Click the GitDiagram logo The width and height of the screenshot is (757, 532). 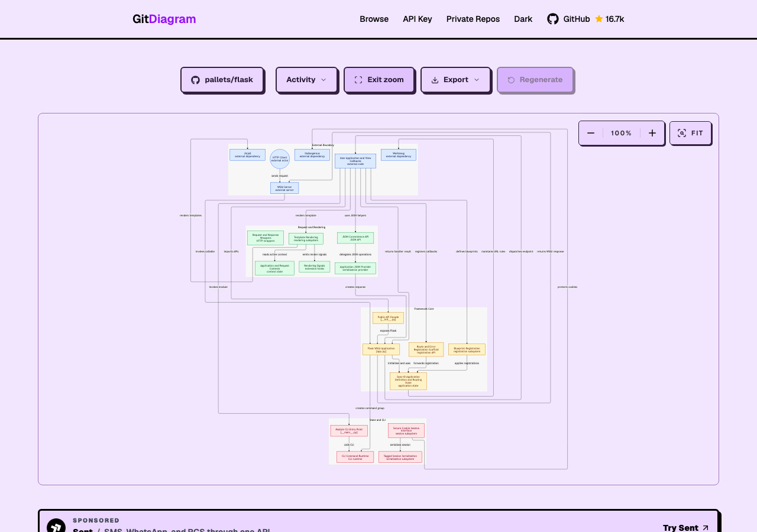[164, 19]
